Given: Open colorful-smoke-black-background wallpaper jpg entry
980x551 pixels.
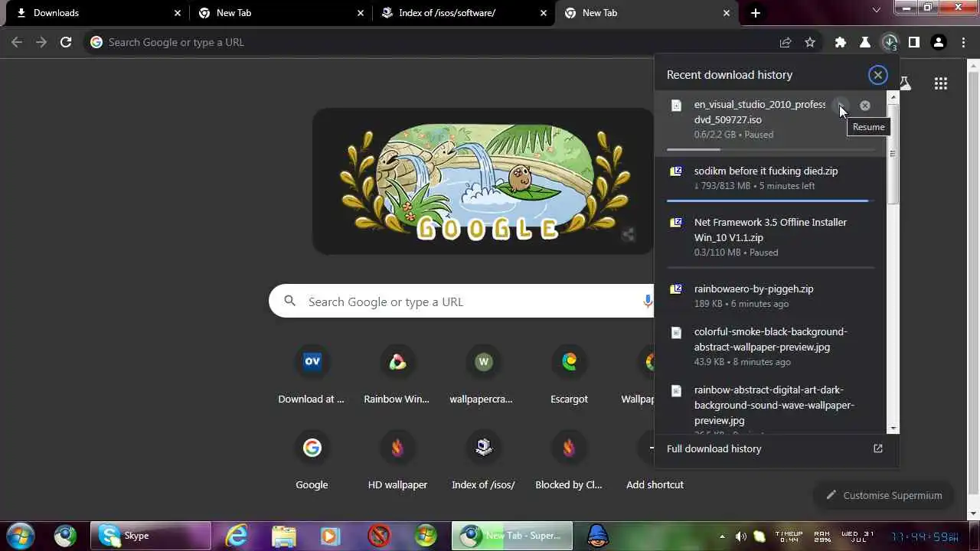Looking at the screenshot, I should (770, 347).
